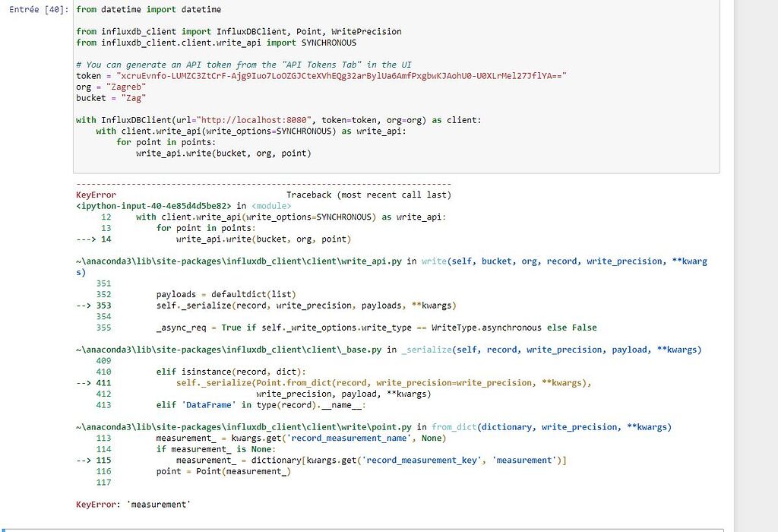Click the 'for point in points:' code line
Image resolution: width=778 pixels, height=532 pixels.
(166, 142)
